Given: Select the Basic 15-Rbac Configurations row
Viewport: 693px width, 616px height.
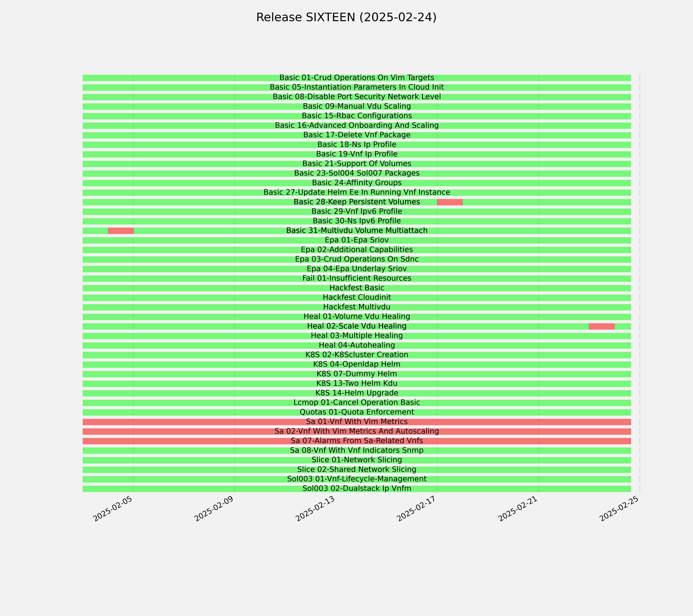Looking at the screenshot, I should coord(357,116).
